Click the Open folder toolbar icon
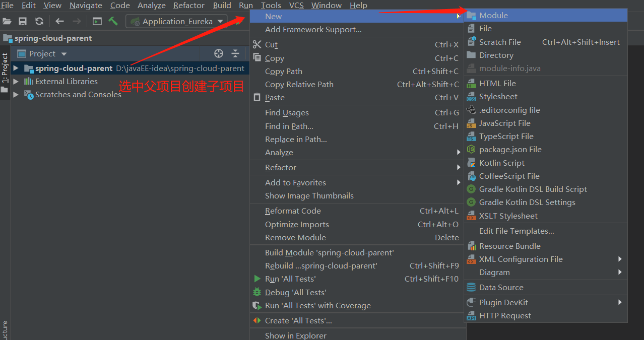Viewport: 644px width, 340px height. pyautogui.click(x=7, y=21)
